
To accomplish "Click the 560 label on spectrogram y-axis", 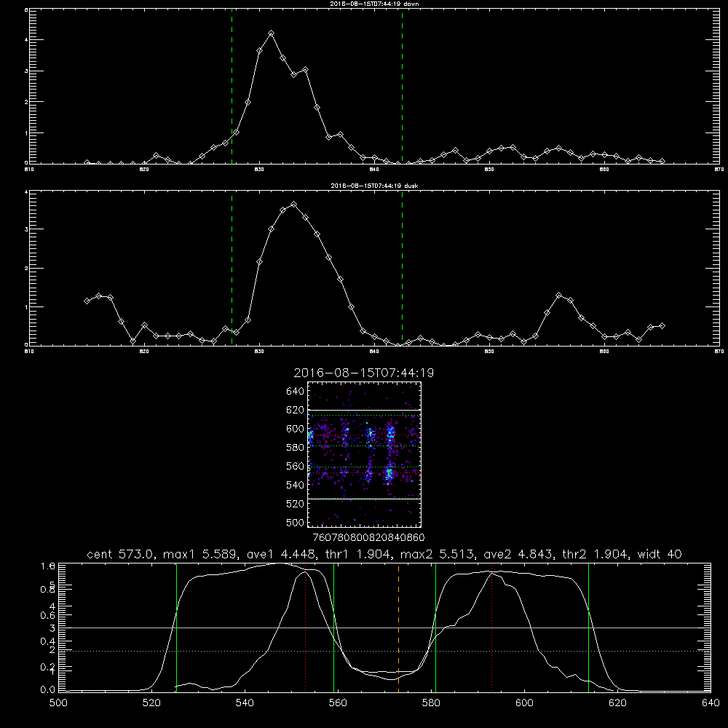I will tap(295, 466).
